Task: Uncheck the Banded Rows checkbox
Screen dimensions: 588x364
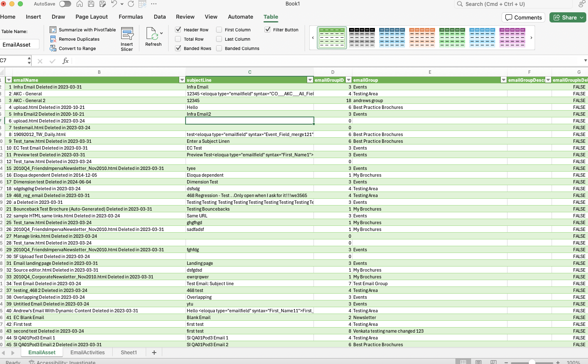Action: click(x=178, y=48)
